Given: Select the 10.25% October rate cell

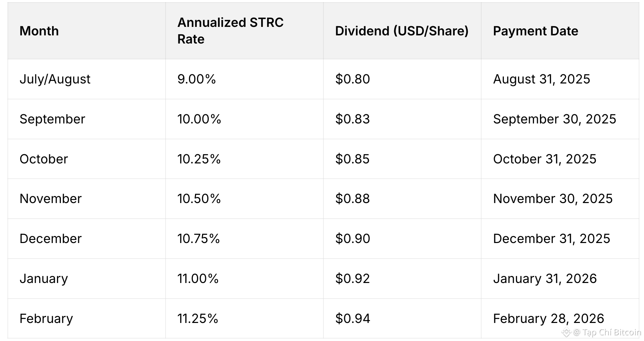Looking at the screenshot, I should coord(199,159).
